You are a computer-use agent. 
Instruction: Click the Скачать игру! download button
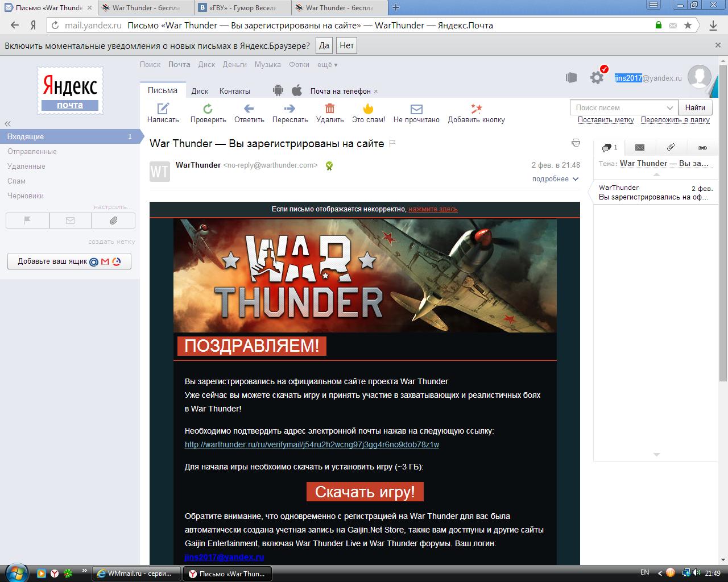pyautogui.click(x=365, y=492)
